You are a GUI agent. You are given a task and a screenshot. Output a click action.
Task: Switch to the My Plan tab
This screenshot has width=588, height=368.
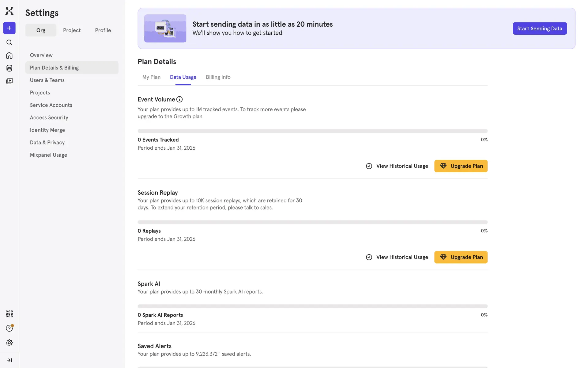pyautogui.click(x=151, y=77)
